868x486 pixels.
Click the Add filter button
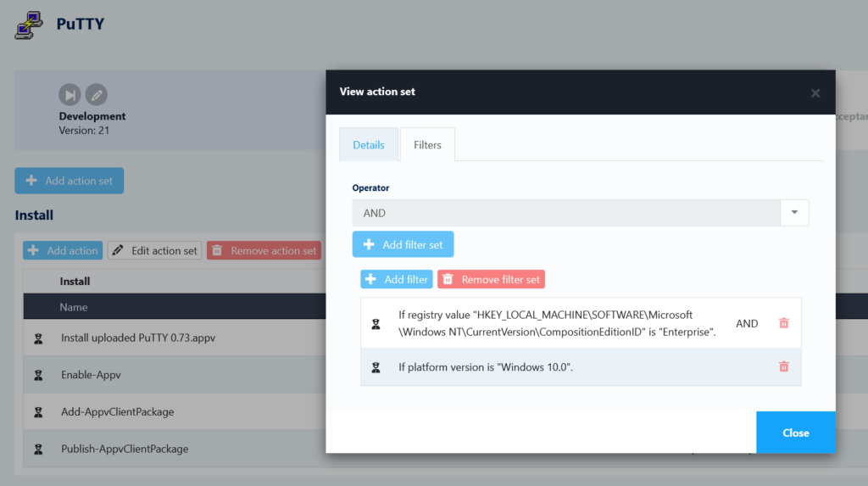click(397, 279)
